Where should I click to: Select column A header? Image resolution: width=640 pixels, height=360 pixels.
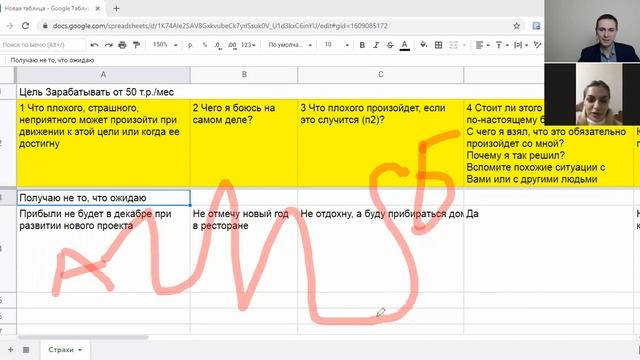(103, 75)
